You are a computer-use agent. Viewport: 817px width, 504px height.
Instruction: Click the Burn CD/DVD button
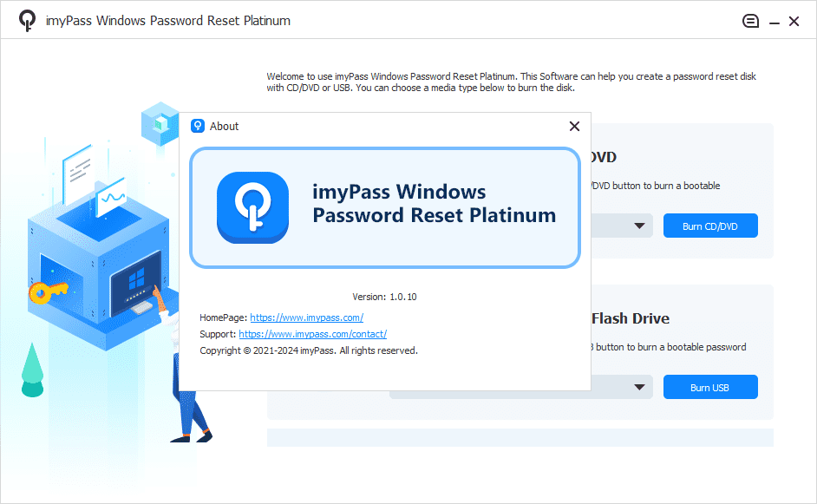[x=710, y=226]
